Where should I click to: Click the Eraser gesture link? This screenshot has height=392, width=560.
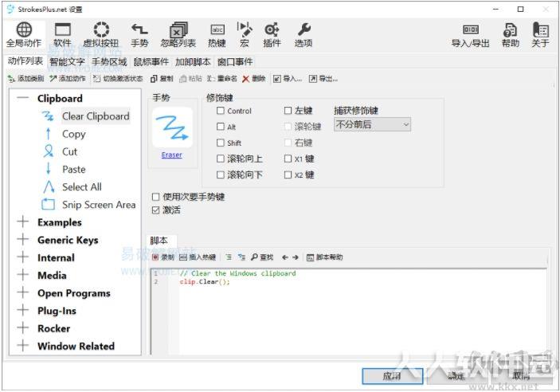(x=172, y=155)
